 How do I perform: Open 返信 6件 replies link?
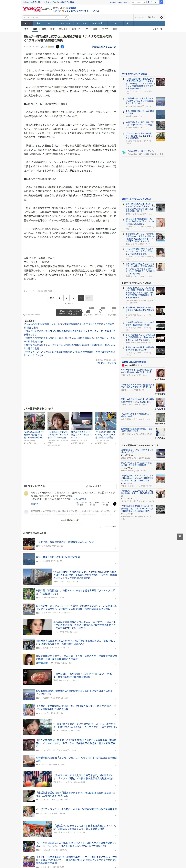click(x=34, y=504)
